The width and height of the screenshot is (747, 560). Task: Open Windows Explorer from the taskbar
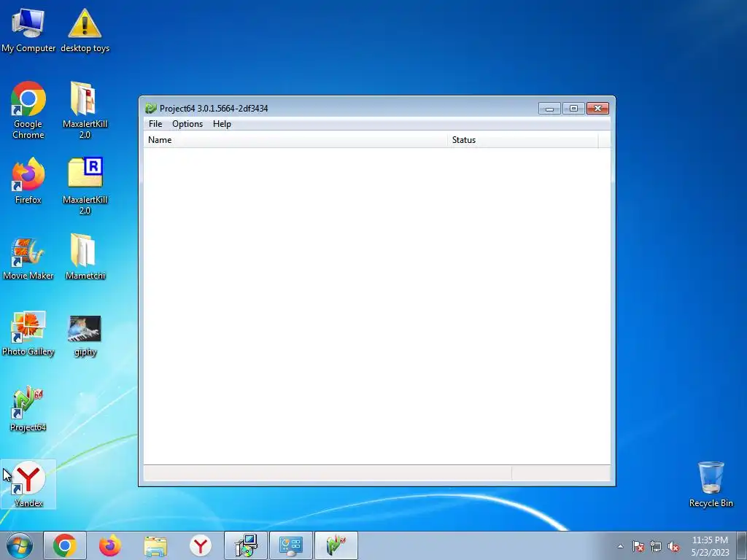pos(155,545)
